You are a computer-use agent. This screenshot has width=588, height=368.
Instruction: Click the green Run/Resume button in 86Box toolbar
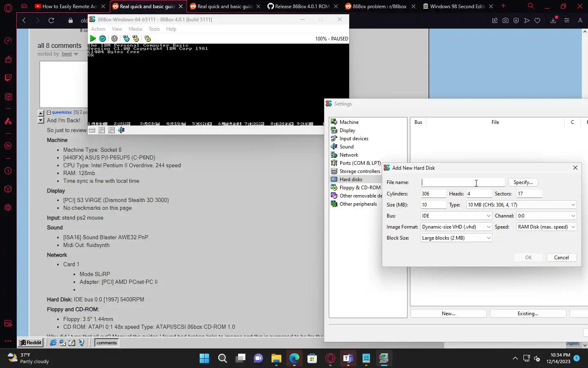pos(93,38)
